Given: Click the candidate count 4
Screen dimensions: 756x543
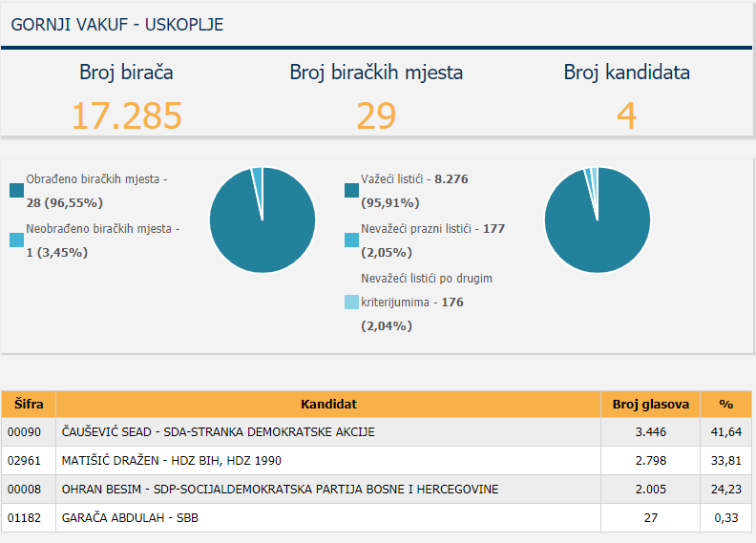Looking at the screenshot, I should point(626,115).
